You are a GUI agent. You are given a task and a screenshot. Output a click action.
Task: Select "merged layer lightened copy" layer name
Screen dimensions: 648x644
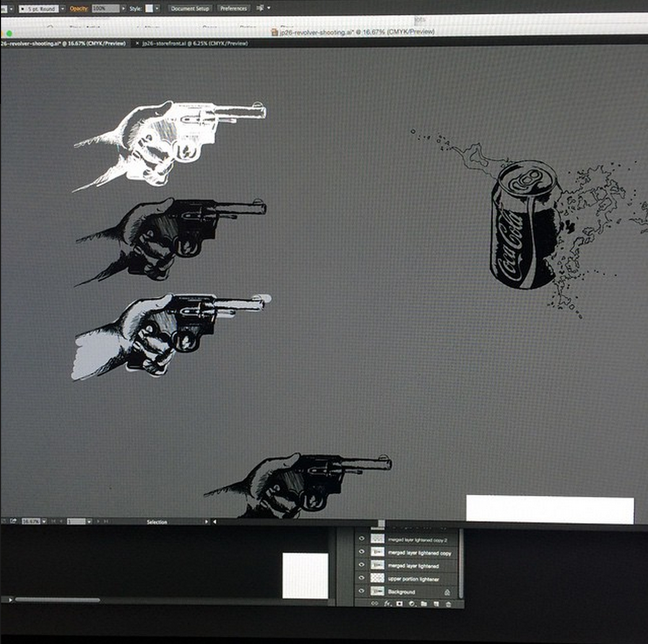coord(420,553)
